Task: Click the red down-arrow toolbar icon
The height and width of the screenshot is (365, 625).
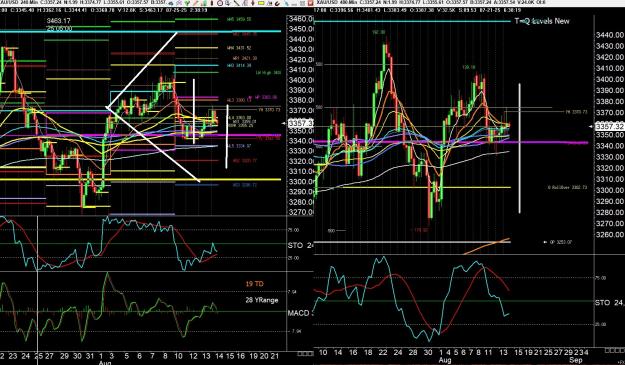Action: (253, 3)
